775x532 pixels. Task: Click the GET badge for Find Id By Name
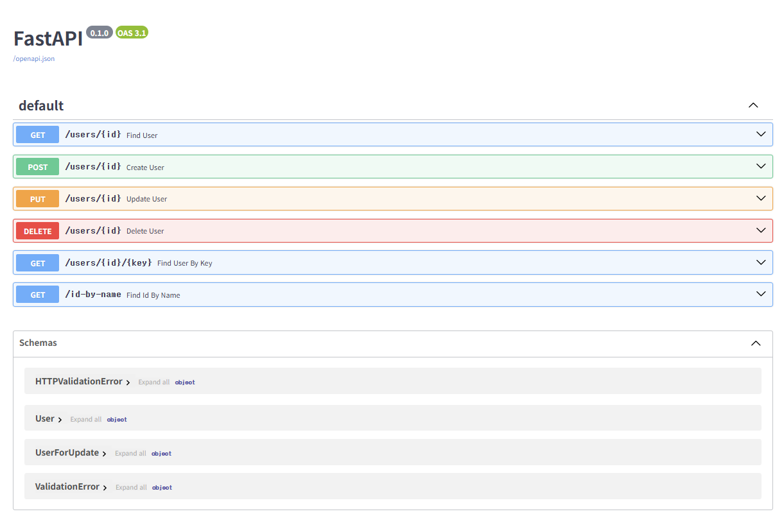(x=38, y=295)
